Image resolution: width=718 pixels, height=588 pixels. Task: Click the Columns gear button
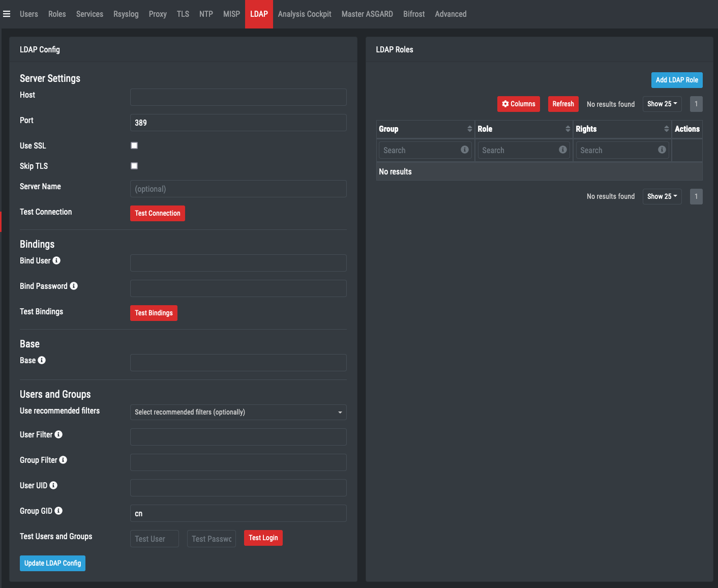pos(518,104)
